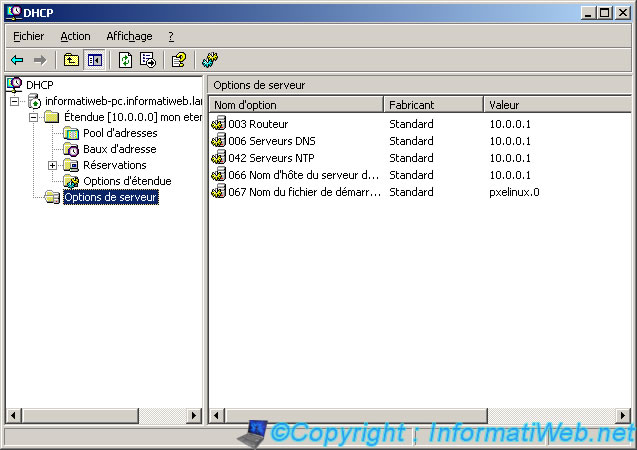The width and height of the screenshot is (637, 450).
Task: Select the 067 Nom du fichier option row
Action: (303, 191)
